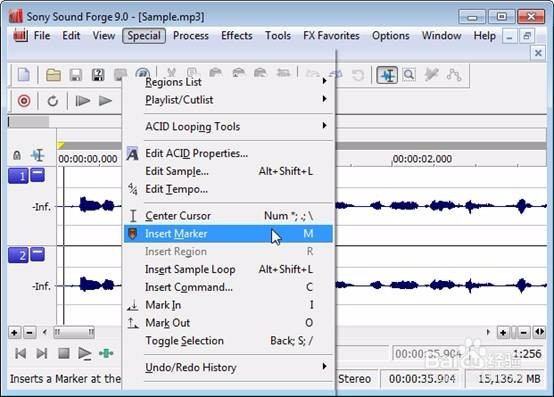Open the Help menu
This screenshot has height=397, width=554.
point(484,36)
